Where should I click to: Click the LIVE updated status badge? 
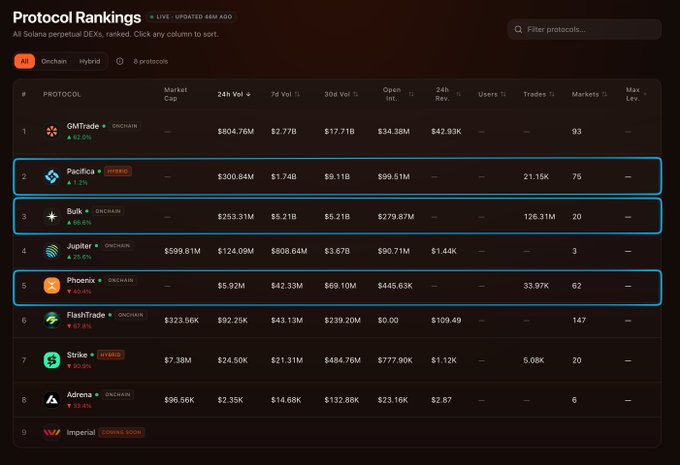click(191, 17)
